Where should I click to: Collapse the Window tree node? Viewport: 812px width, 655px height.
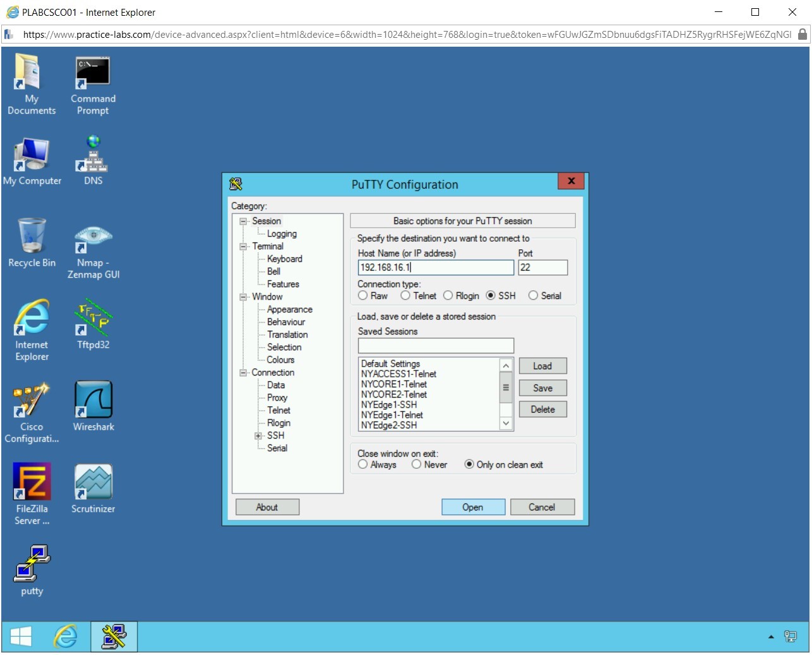coord(243,297)
